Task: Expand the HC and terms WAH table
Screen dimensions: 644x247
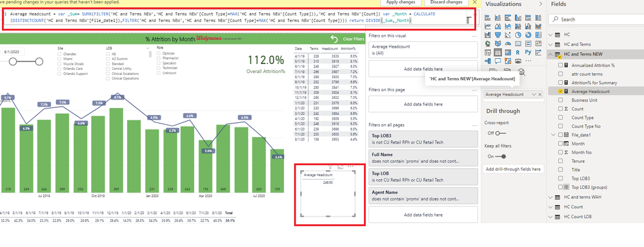Action: 551,197
